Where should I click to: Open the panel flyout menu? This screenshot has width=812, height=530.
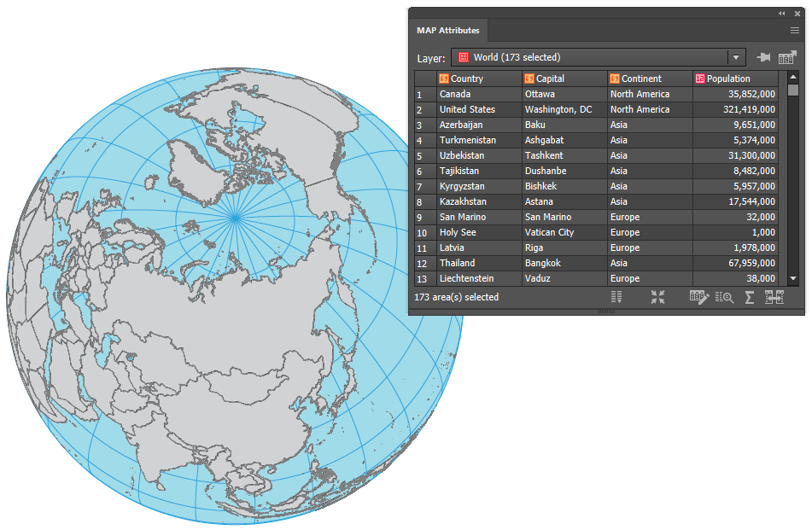tap(796, 30)
